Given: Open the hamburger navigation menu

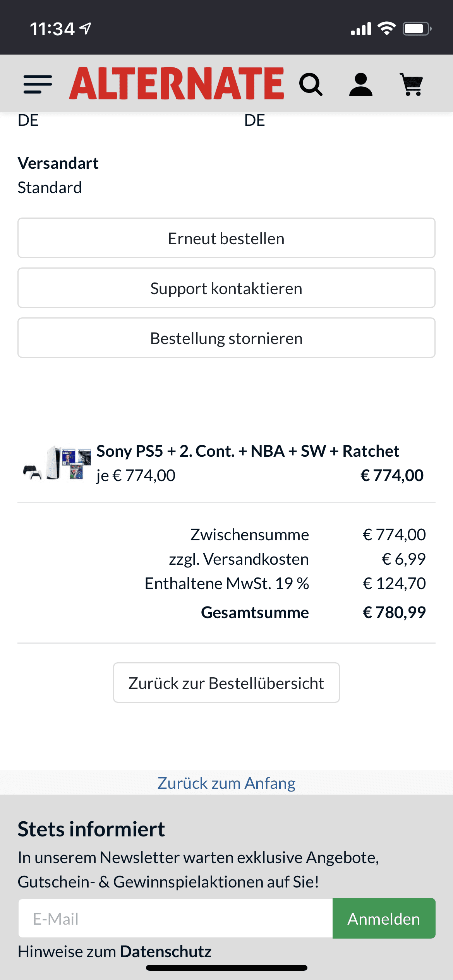Looking at the screenshot, I should pyautogui.click(x=38, y=84).
